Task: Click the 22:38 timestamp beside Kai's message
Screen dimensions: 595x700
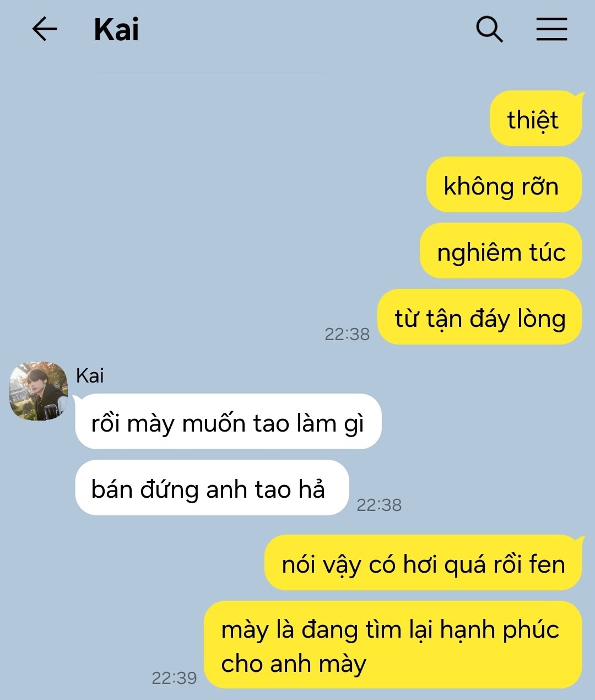Action: click(x=379, y=505)
